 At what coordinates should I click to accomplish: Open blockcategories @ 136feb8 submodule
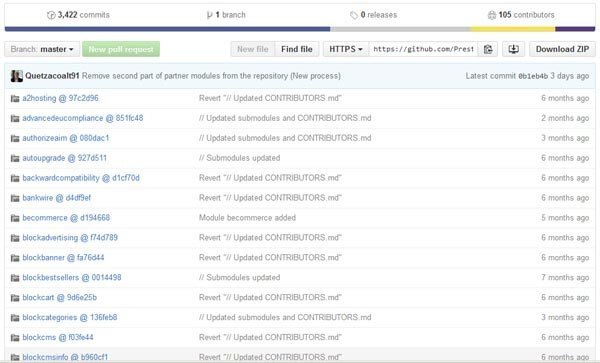(x=70, y=317)
